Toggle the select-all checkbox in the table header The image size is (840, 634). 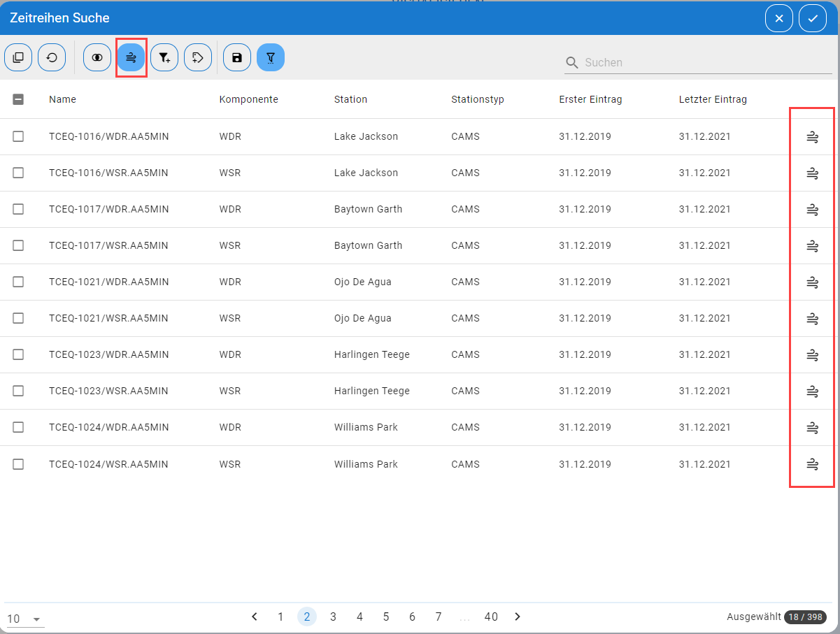click(18, 99)
